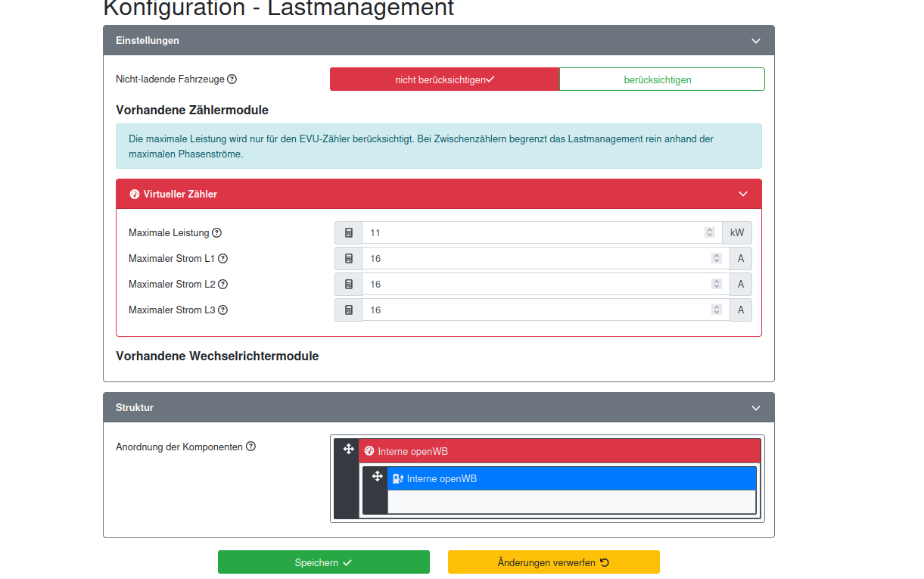924x579 pixels.
Task: Click the Einstellungen header title
Action: pyautogui.click(x=148, y=40)
